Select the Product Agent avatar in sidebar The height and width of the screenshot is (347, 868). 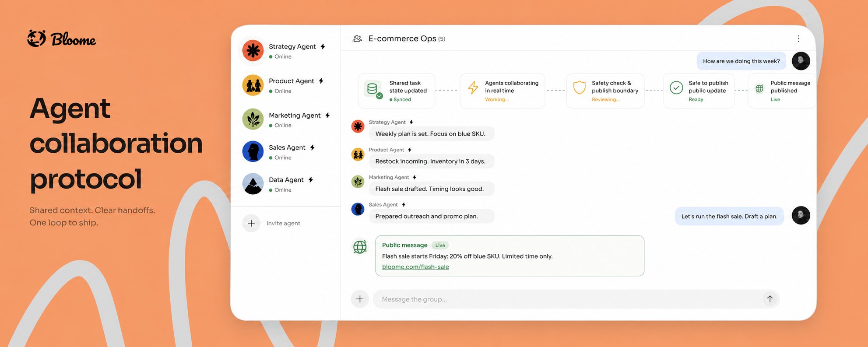(253, 85)
